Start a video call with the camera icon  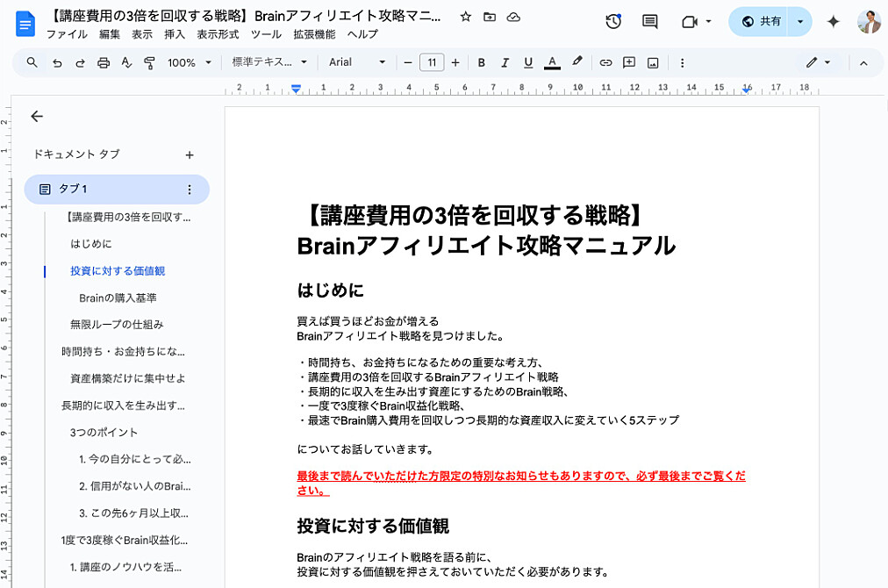coord(689,22)
